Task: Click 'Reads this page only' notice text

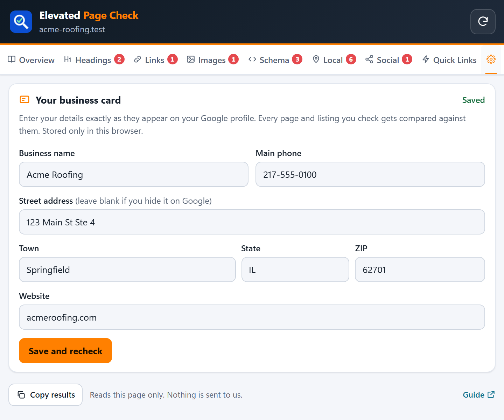Action: pyautogui.click(x=166, y=395)
